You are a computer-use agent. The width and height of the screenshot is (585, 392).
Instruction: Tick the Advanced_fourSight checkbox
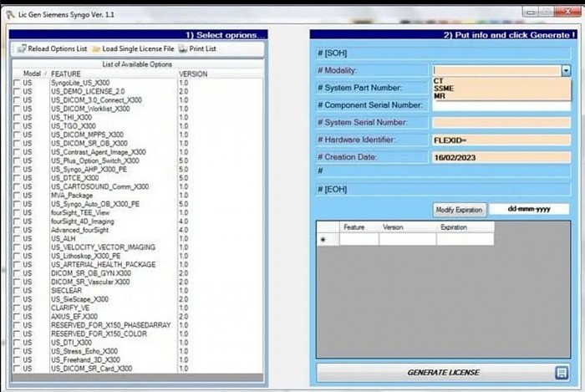tap(17, 230)
